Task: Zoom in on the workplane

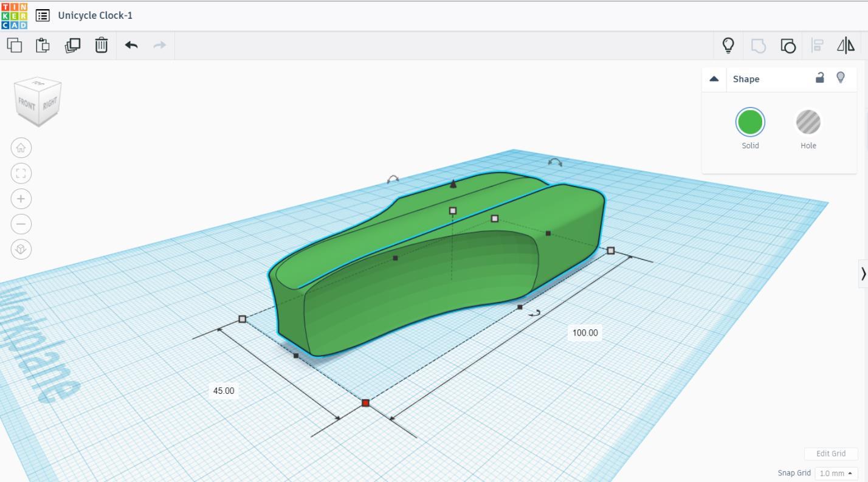Action: coord(21,199)
